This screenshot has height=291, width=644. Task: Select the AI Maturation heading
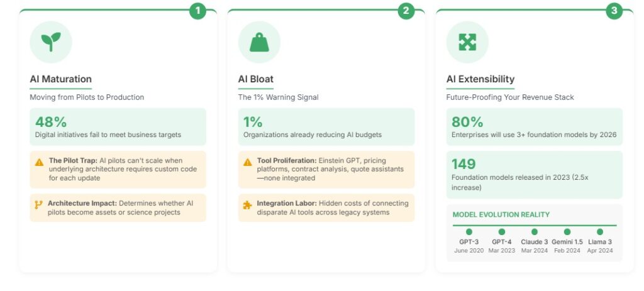click(x=61, y=79)
